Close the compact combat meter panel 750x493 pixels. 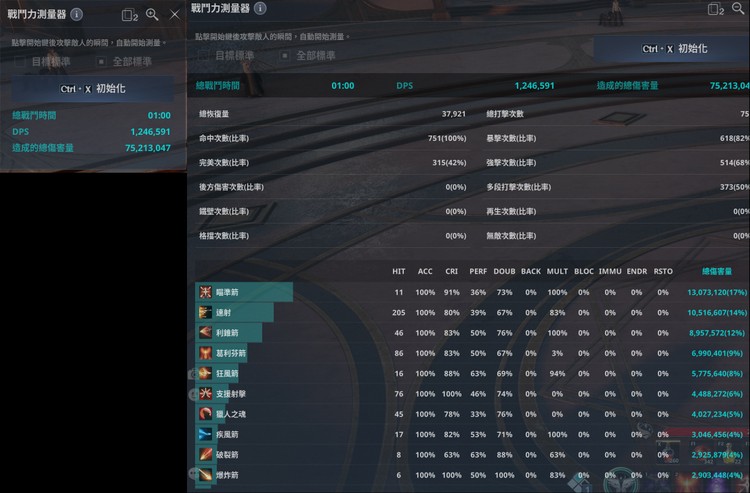[175, 15]
